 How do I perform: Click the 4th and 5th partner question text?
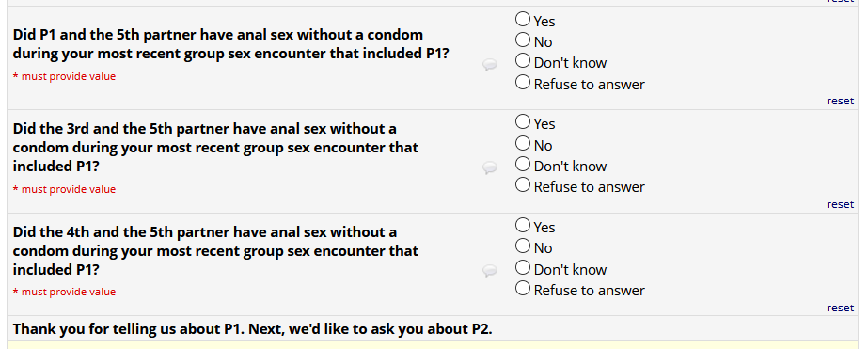point(216,251)
